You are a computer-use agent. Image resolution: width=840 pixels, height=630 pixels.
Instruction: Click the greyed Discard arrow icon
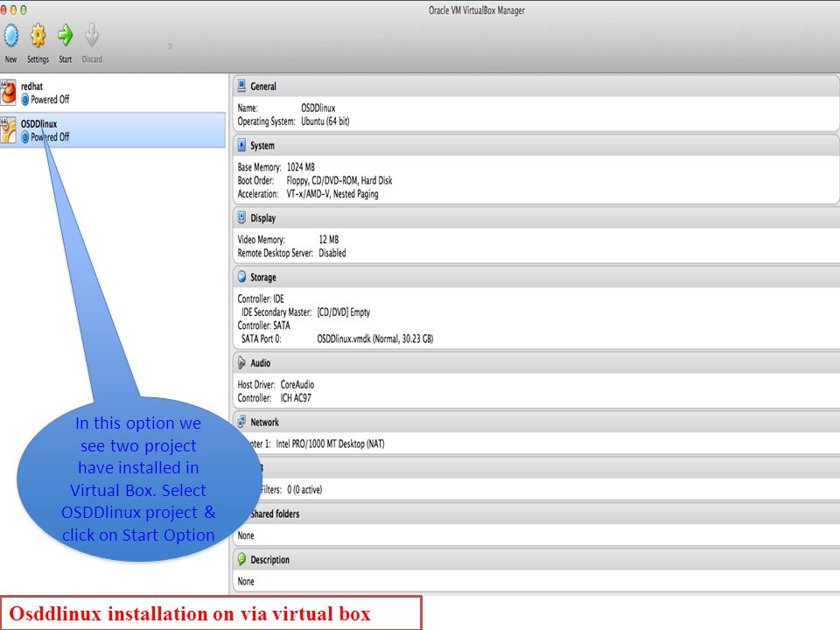(92, 35)
